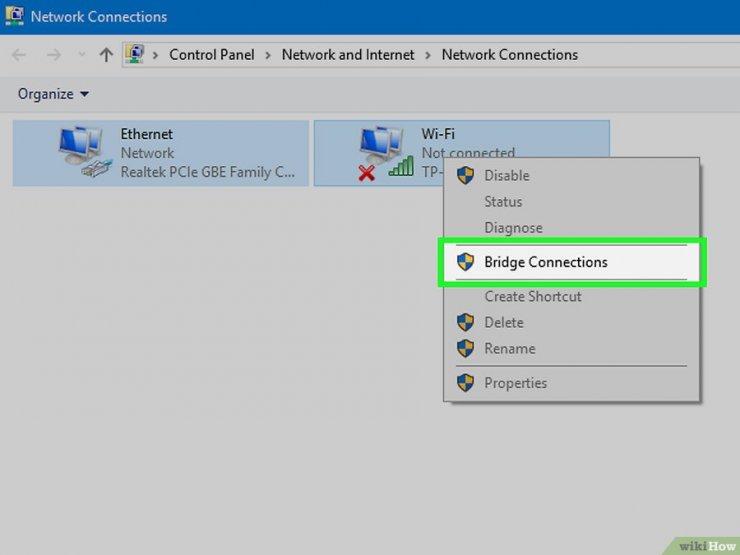Click Realtek PCIe GBE Family text
This screenshot has width=740, height=555.
[208, 172]
